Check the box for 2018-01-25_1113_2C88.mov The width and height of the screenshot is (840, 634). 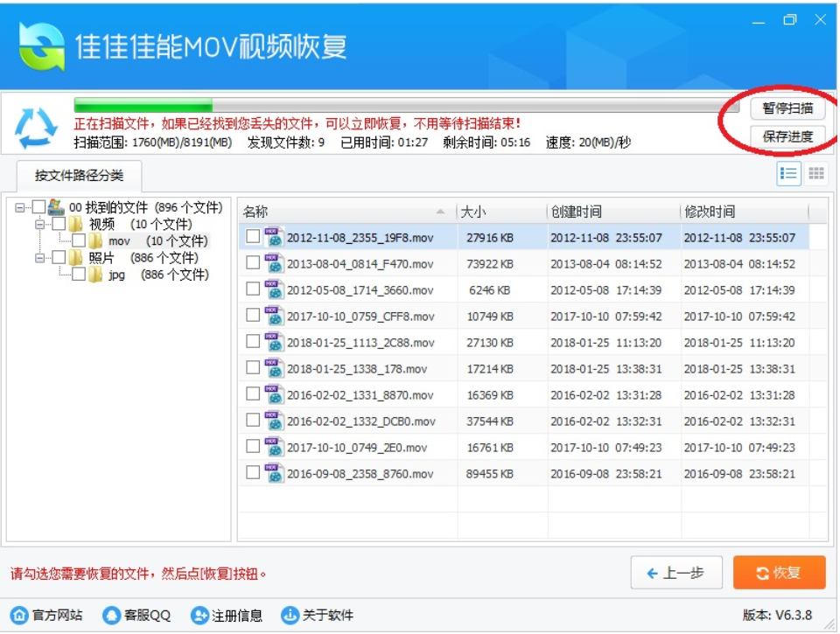[253, 341]
